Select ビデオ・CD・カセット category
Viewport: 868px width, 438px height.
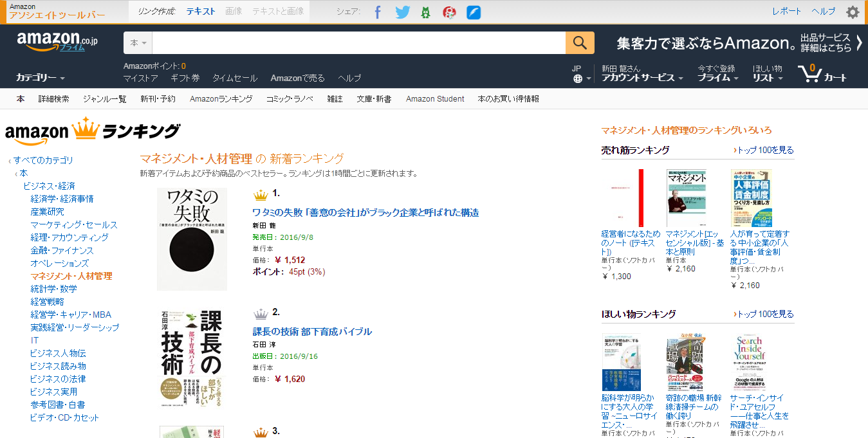click(x=65, y=417)
